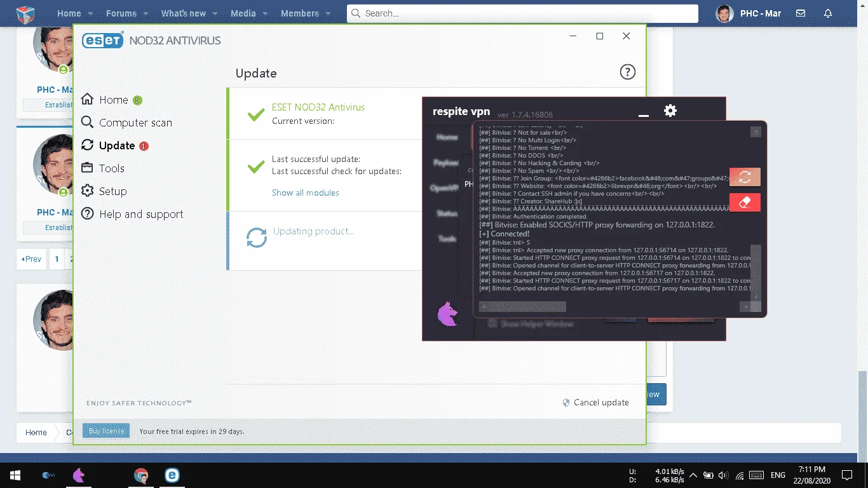Image resolution: width=868 pixels, height=488 pixels.
Task: Click the free trial expires in 29 days text
Action: (x=192, y=431)
